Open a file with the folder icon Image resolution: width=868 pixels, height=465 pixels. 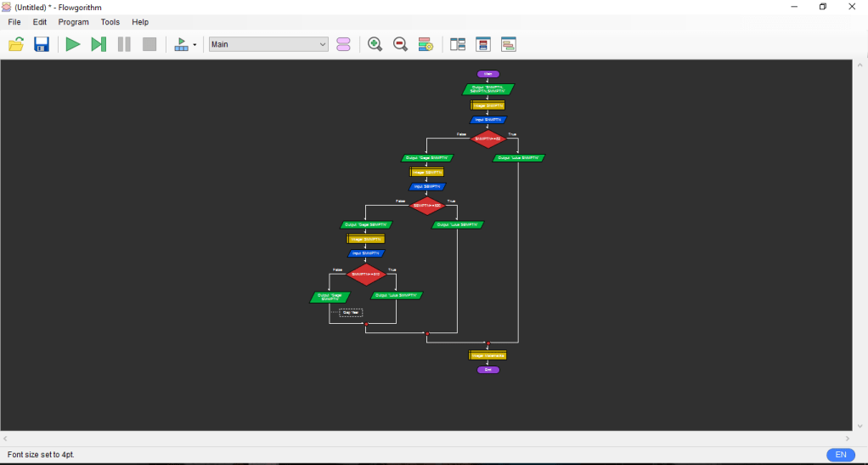point(16,44)
